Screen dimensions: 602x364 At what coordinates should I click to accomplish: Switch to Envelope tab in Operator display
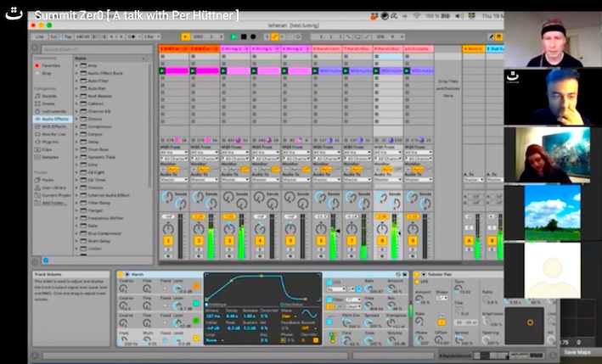217,305
